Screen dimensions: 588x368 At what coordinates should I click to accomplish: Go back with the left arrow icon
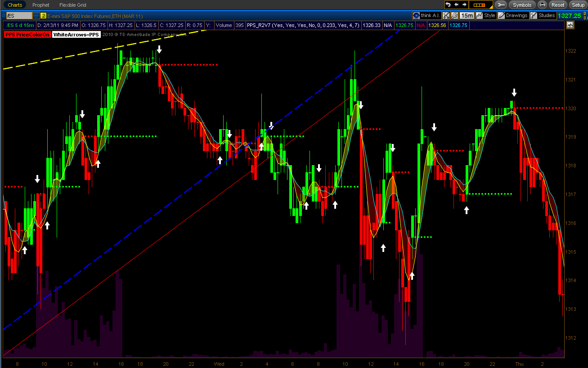pyautogui.click(x=455, y=4)
